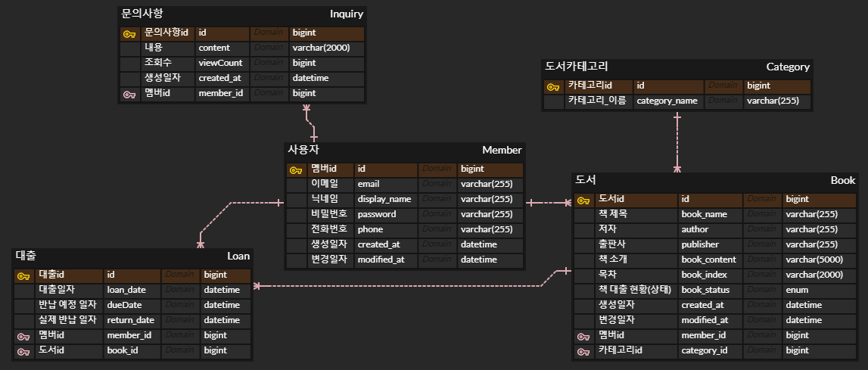The width and height of the screenshot is (868, 370).
Task: Click the email column in Member
Action: coord(386,184)
